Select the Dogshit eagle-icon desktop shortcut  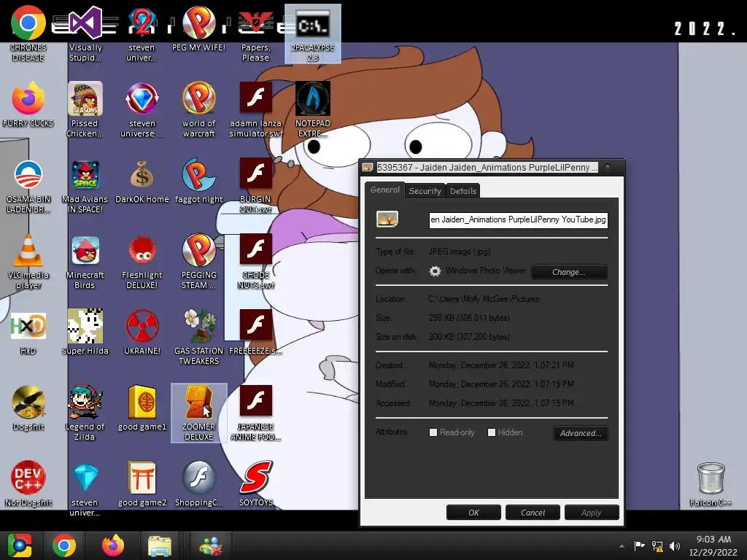[x=28, y=408]
